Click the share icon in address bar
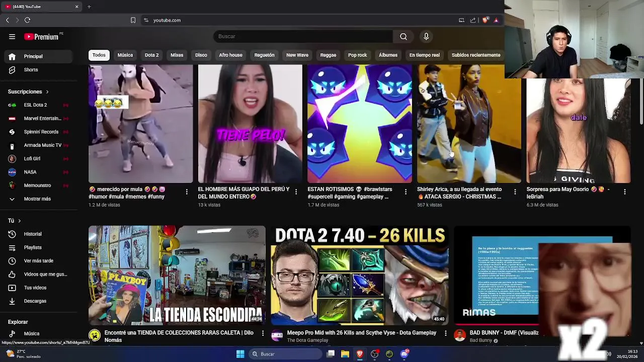Viewport: 644px width, 362px height. point(473,20)
